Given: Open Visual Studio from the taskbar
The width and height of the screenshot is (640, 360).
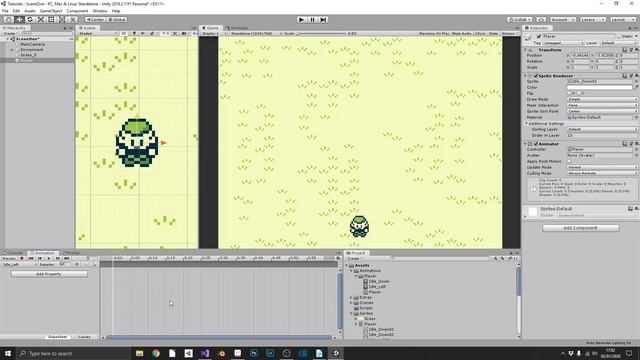Looking at the screenshot, I should tap(205, 353).
